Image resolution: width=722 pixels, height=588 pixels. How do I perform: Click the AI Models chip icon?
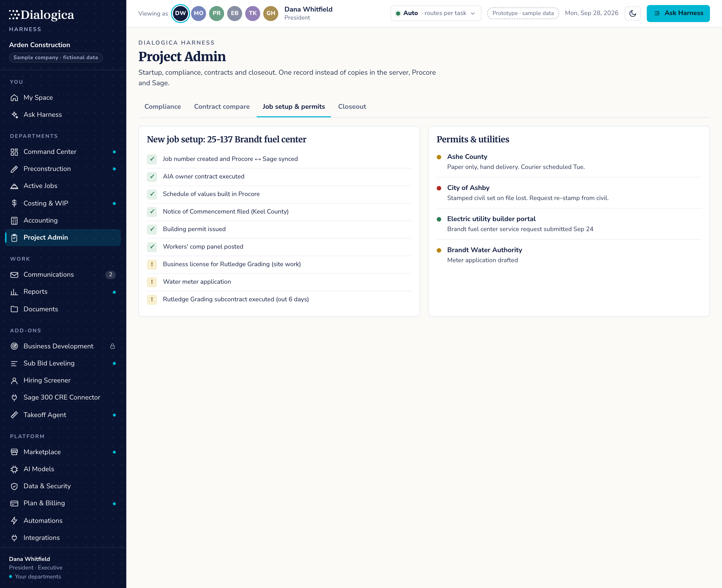coord(14,469)
